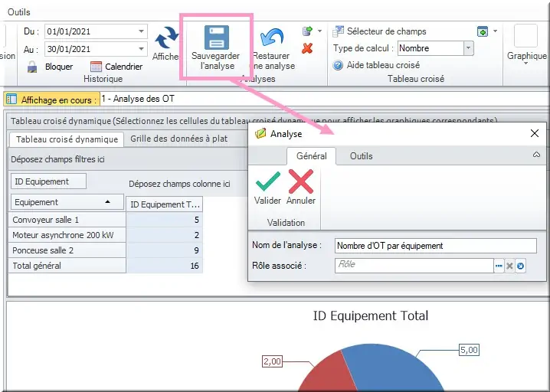Click Valider green checkmark
Viewport: 550px width, 392px height.
point(267,188)
